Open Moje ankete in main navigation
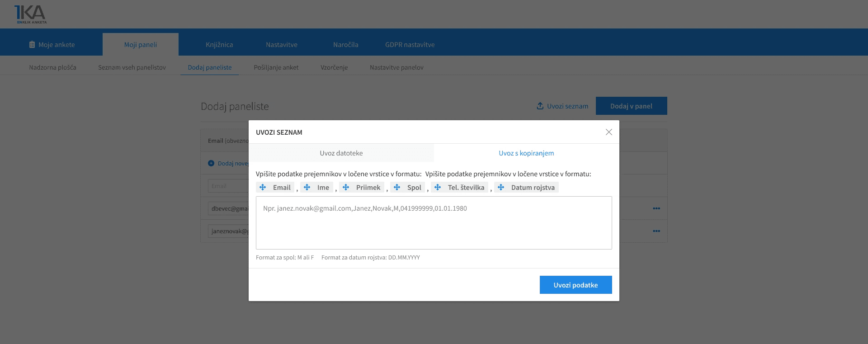Image resolution: width=868 pixels, height=344 pixels. click(x=52, y=44)
